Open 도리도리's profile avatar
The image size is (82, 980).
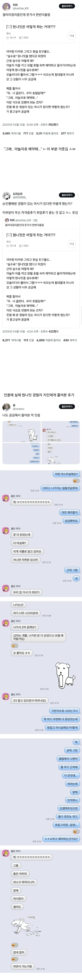[x=7, y=196]
